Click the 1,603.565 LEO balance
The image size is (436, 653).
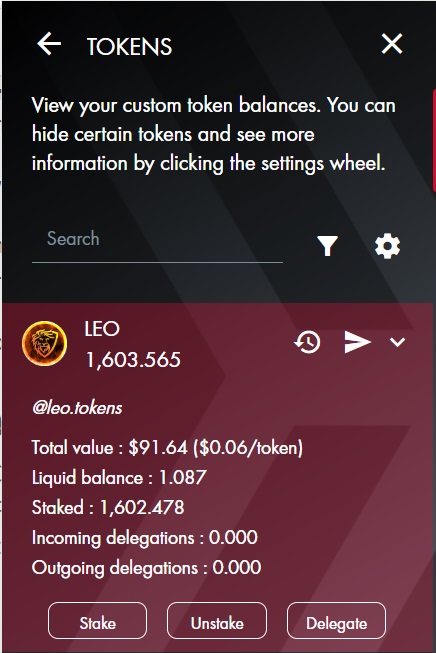coord(133,360)
